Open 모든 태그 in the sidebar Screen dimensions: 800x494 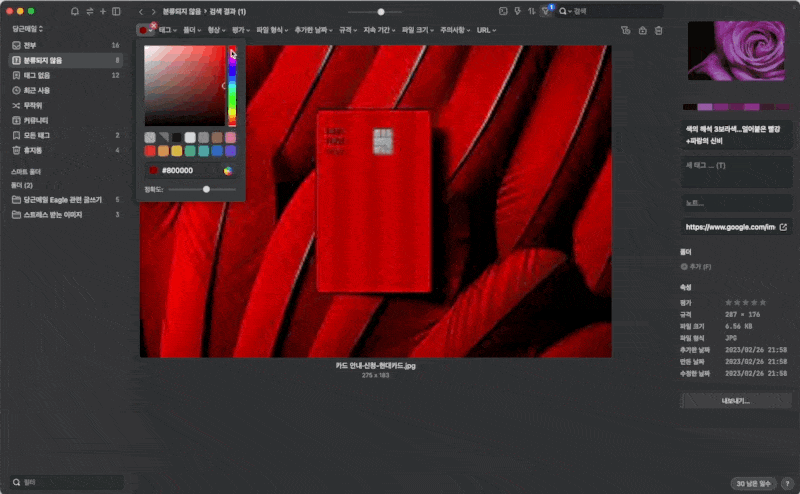coord(66,135)
